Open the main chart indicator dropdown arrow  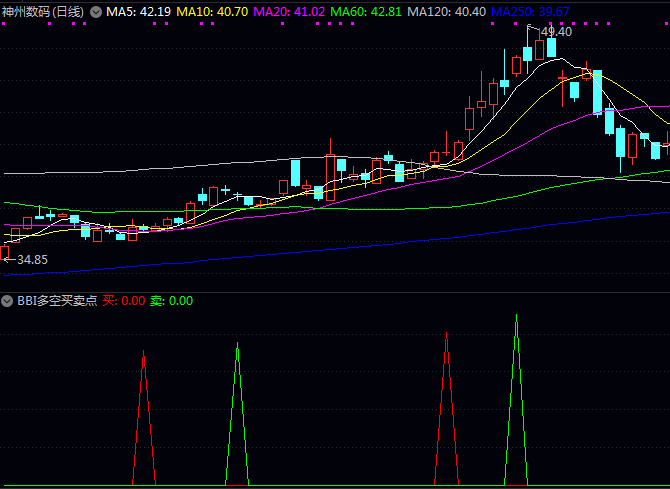pyautogui.click(x=96, y=11)
